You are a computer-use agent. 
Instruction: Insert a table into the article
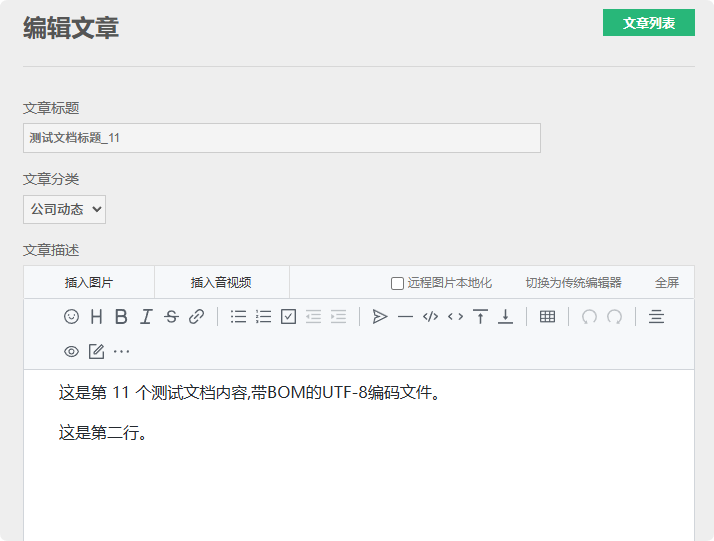[547, 317]
